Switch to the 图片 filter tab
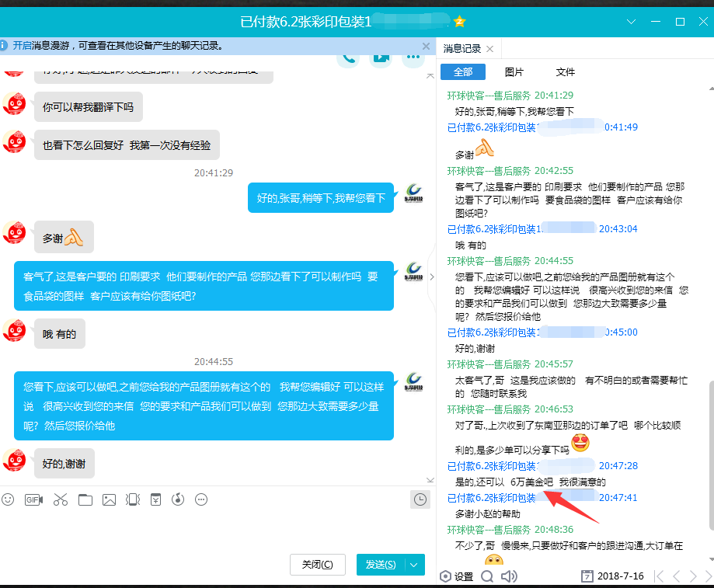 (514, 71)
